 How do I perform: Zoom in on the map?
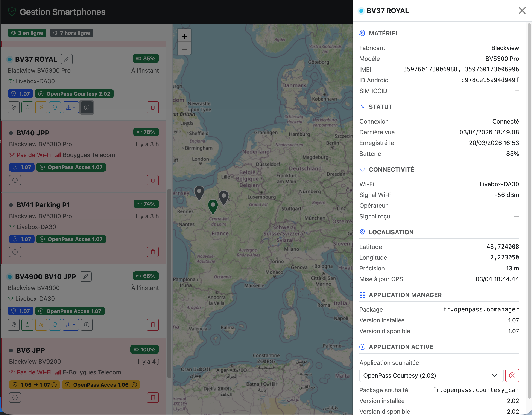(184, 36)
